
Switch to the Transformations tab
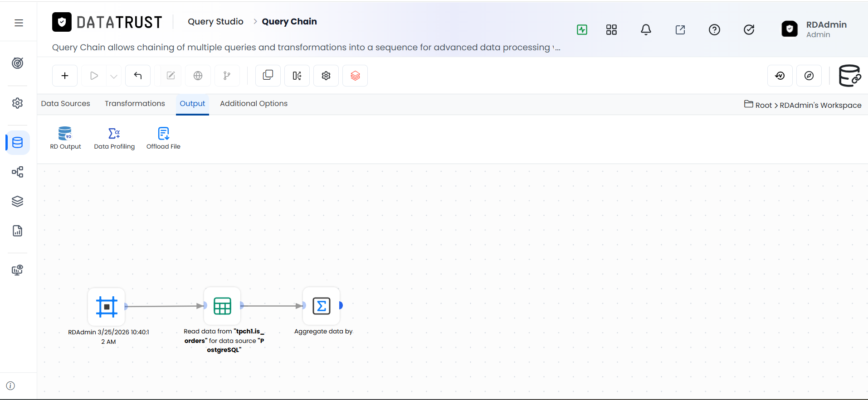pos(135,104)
